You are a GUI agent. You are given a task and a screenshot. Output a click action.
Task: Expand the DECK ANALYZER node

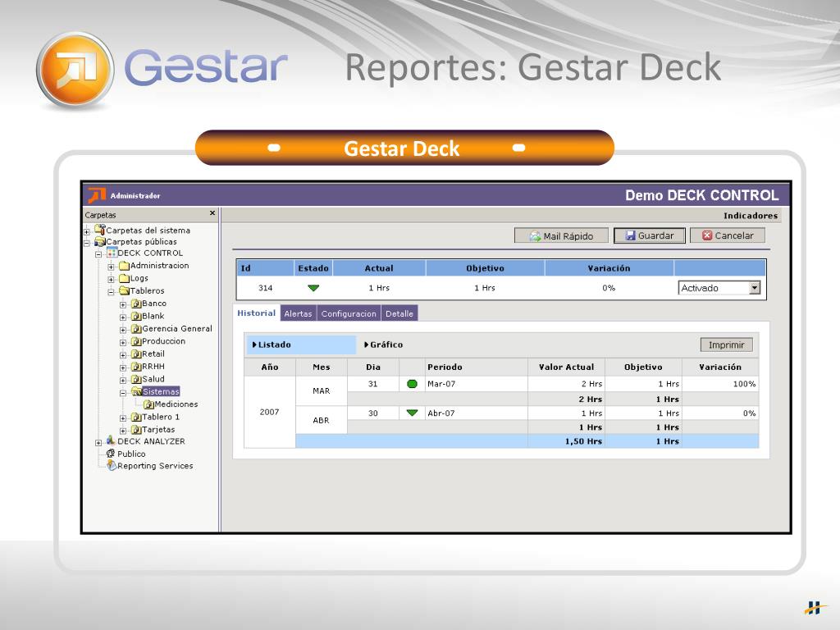pos(98,443)
